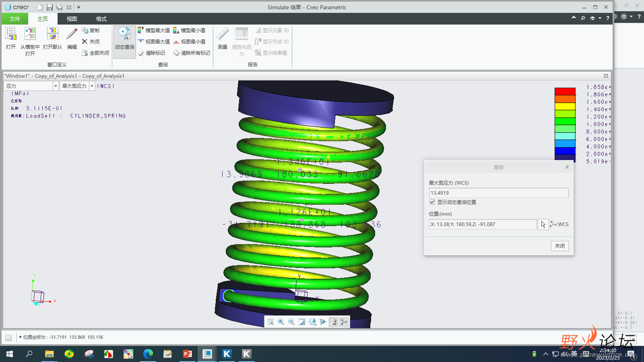Click the WCS coordinate system icon in query dialog
This screenshot has width=644, height=362.
[x=553, y=224]
